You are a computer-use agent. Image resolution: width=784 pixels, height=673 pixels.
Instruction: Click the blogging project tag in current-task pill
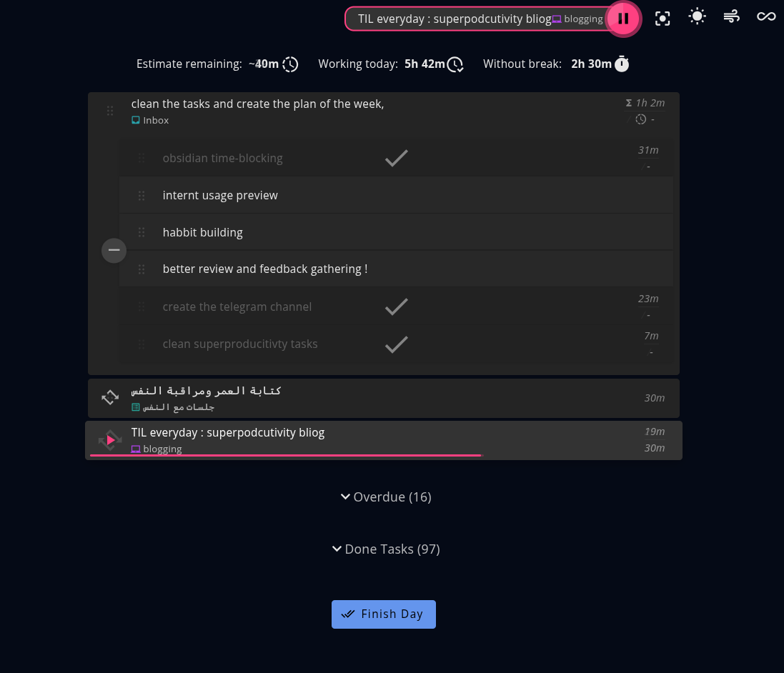tap(577, 19)
